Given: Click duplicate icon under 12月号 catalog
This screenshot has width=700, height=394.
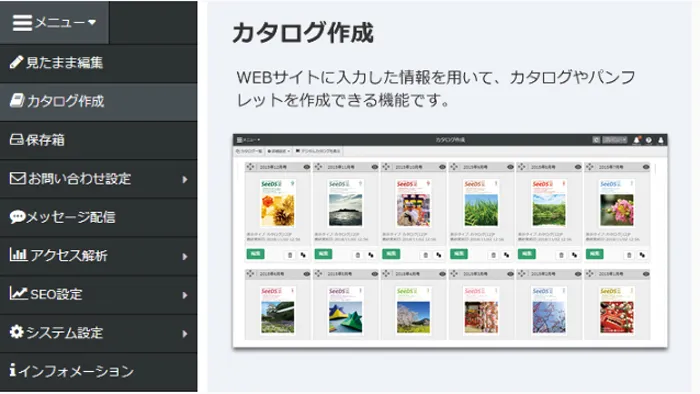Looking at the screenshot, I should [x=303, y=255].
